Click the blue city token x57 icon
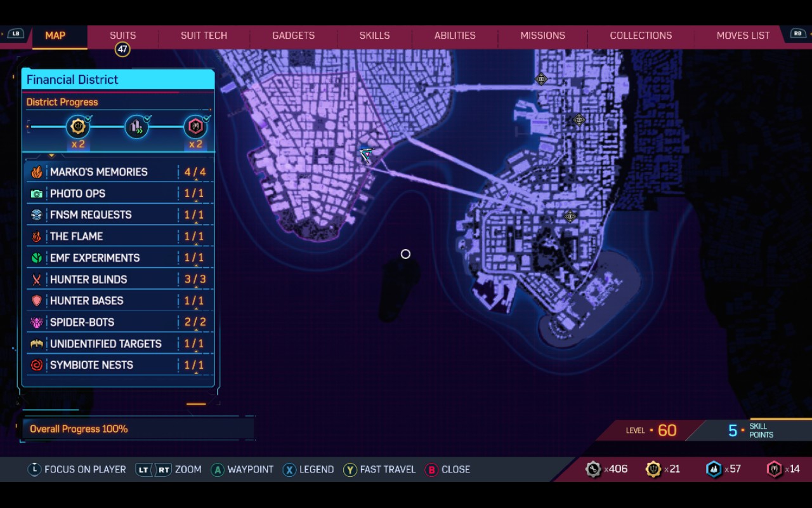 point(714,469)
